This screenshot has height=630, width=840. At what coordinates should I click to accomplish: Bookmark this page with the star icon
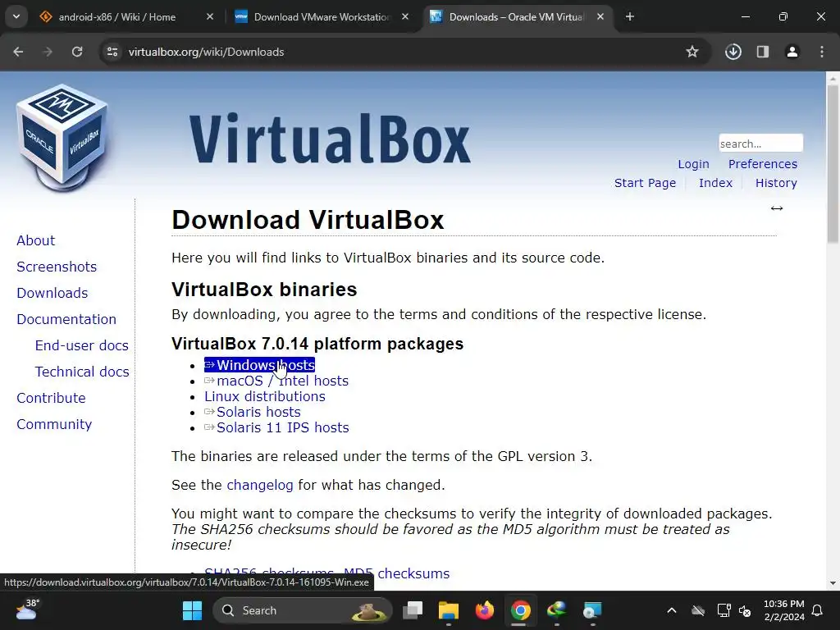692,52
